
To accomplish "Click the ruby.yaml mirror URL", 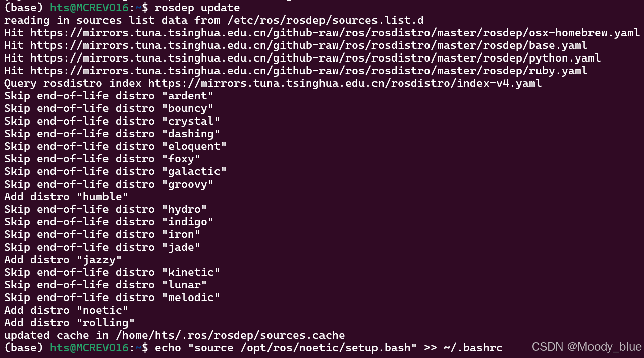I will pyautogui.click(x=309, y=71).
